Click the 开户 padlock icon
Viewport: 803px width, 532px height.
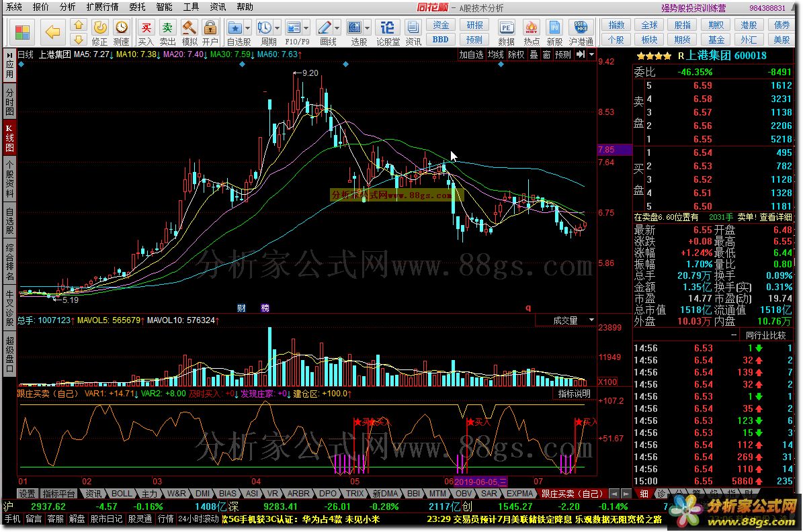[210, 28]
